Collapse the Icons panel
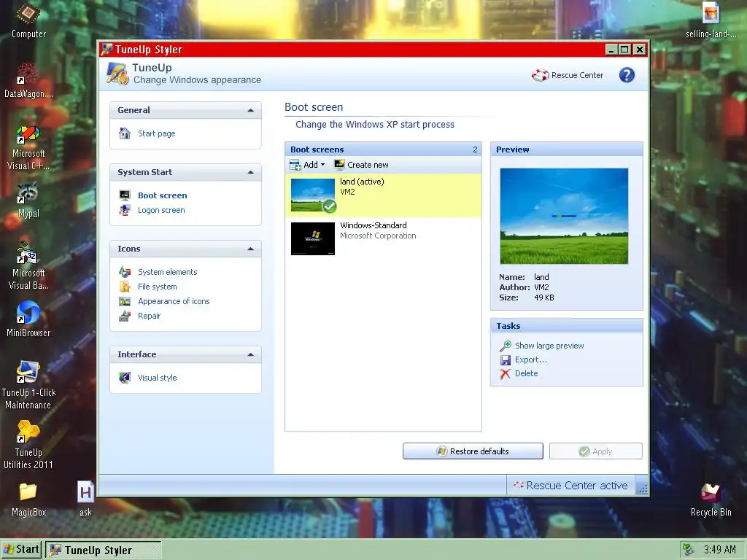Screen dimensions: 747x560 coord(251,249)
